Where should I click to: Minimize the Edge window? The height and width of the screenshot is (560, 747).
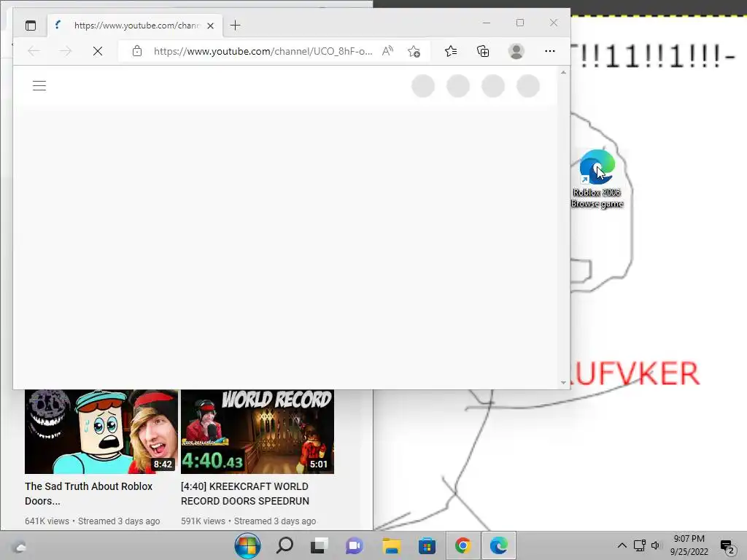pos(487,23)
